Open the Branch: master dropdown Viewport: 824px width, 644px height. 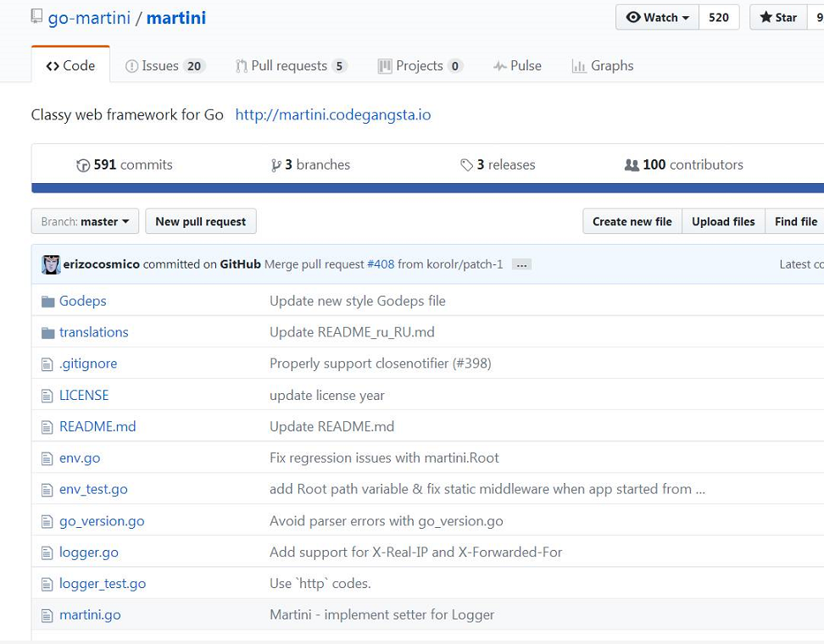click(x=85, y=221)
